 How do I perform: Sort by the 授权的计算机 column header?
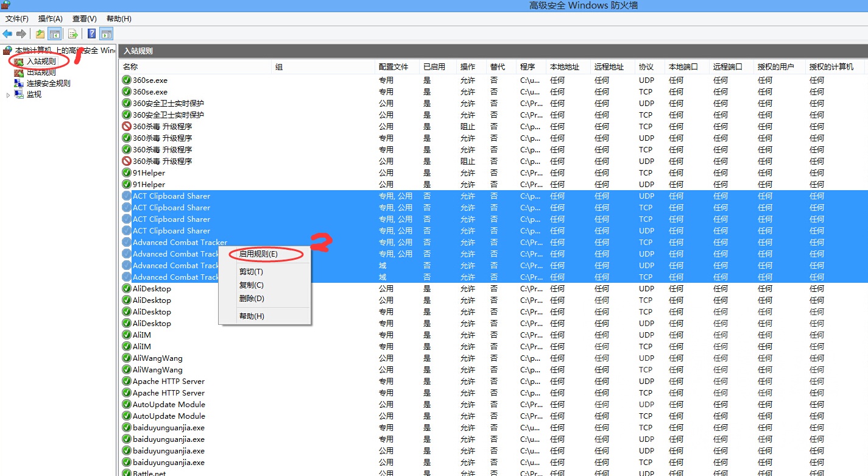point(835,66)
